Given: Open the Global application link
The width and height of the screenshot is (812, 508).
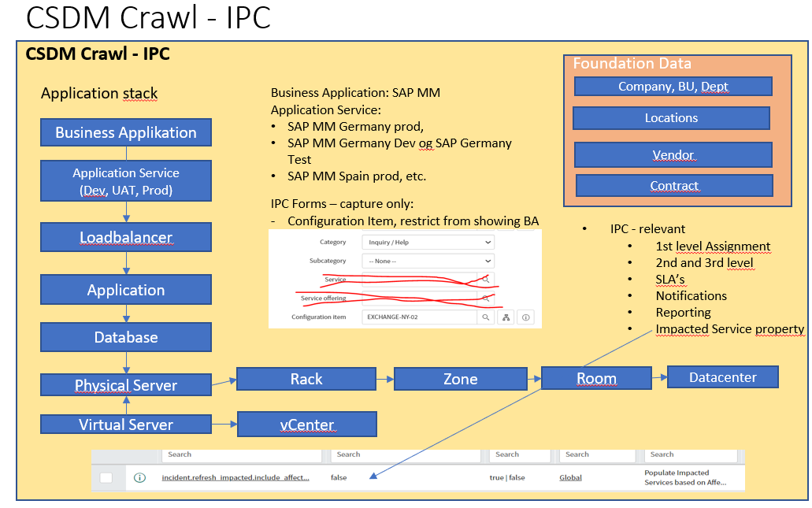Looking at the screenshot, I should (x=570, y=477).
